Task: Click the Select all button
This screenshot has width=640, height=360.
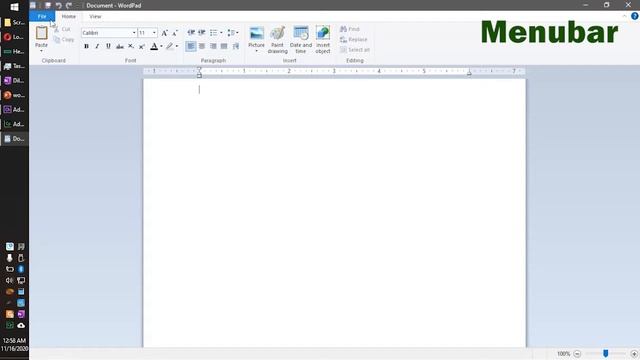Action: coord(355,50)
